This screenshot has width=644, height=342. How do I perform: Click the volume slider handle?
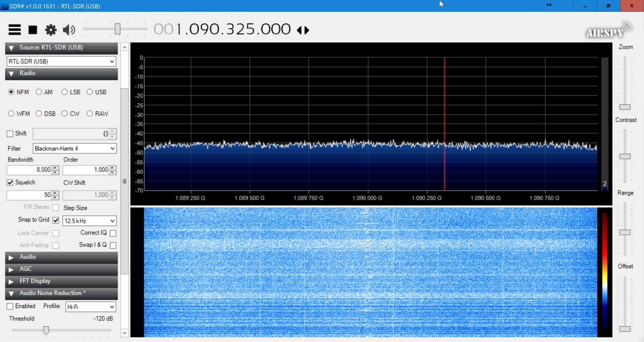click(x=117, y=29)
